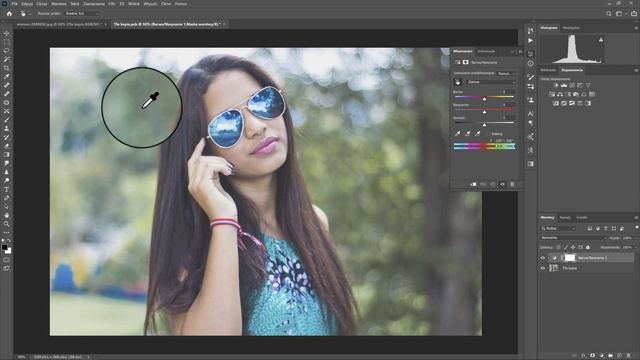
Task: Open the Filtr menu
Action: click(112, 4)
